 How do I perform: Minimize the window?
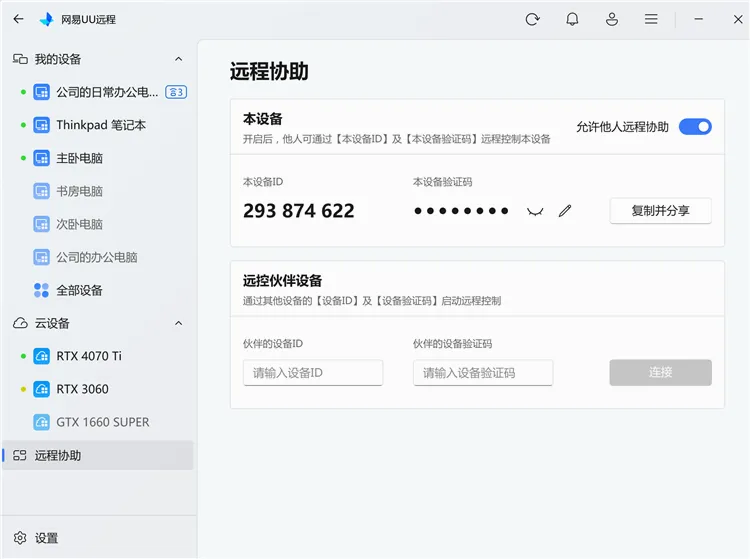click(x=699, y=19)
